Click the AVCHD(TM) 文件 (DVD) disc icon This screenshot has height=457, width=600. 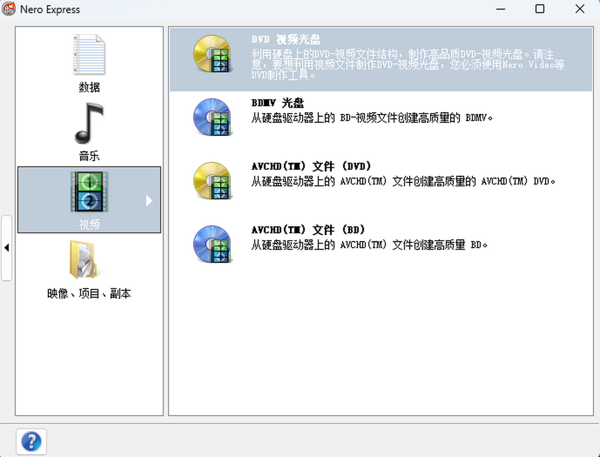pyautogui.click(x=212, y=181)
